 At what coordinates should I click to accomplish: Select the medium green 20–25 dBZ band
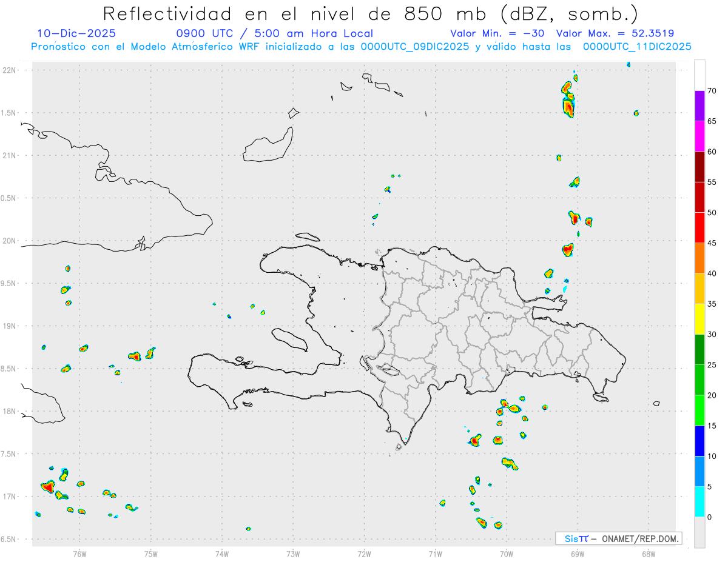point(699,380)
